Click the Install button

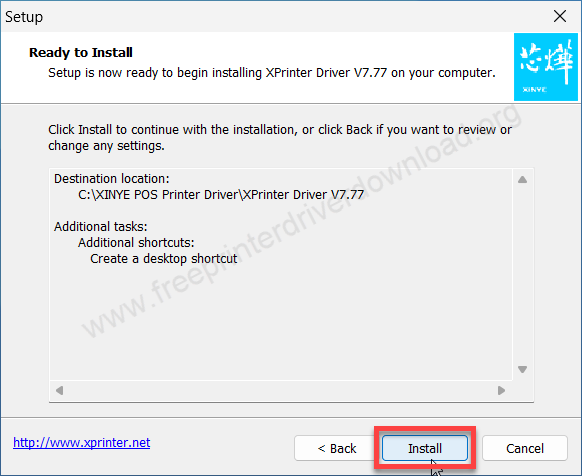(425, 448)
